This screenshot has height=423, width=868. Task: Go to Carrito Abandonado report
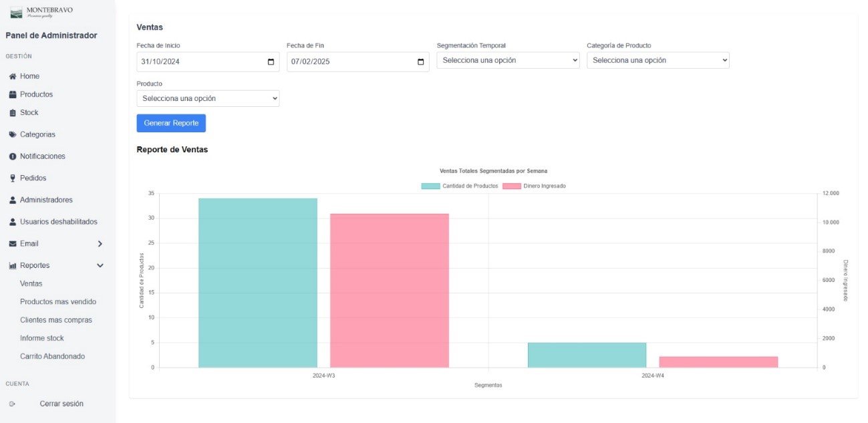point(52,356)
